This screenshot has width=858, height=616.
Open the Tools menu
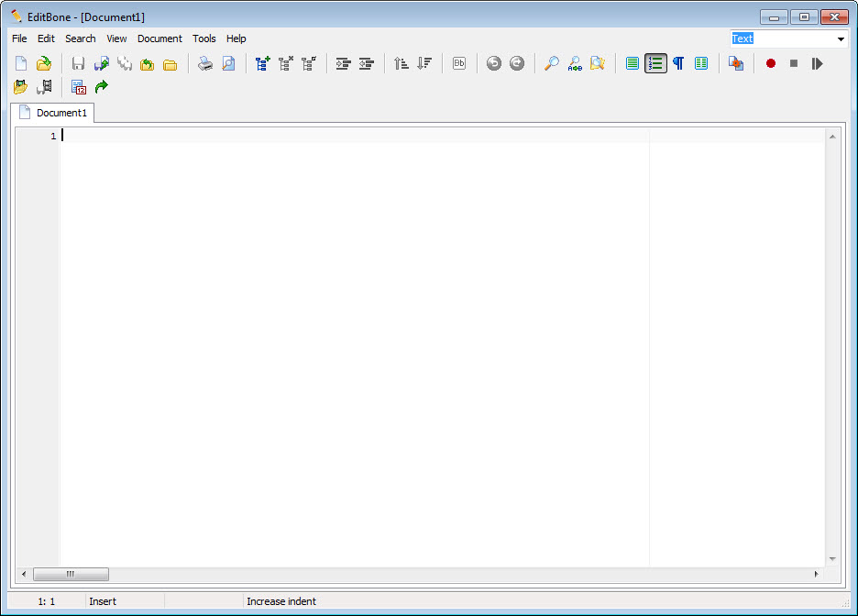204,38
